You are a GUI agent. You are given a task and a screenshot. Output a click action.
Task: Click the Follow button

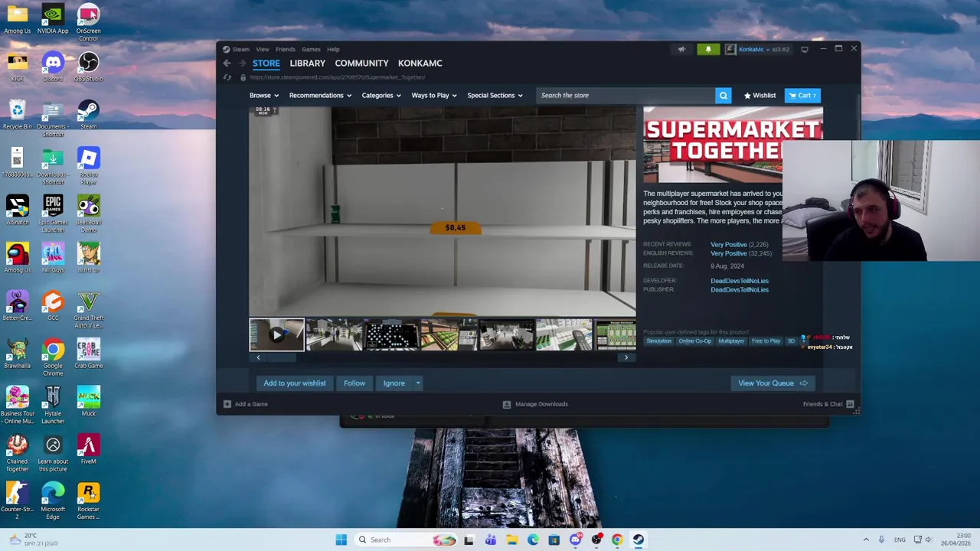[354, 383]
